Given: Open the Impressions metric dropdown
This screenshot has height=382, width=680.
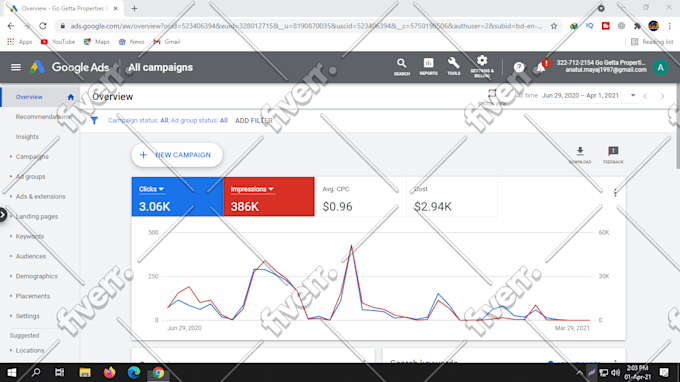Looking at the screenshot, I should pyautogui.click(x=252, y=189).
